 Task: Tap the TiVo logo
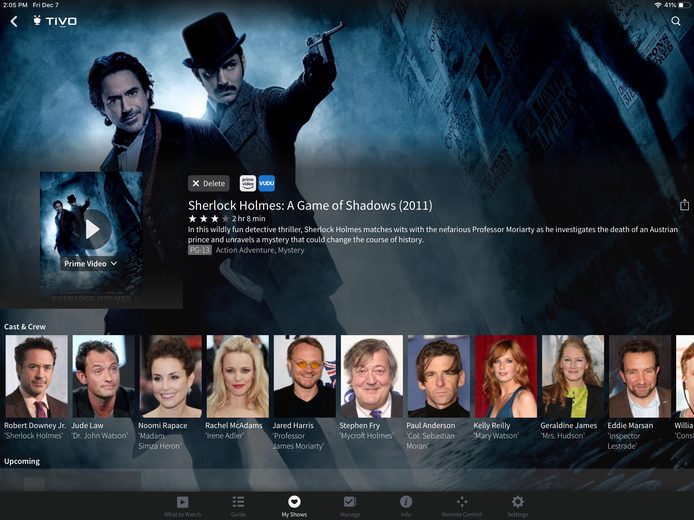55,21
